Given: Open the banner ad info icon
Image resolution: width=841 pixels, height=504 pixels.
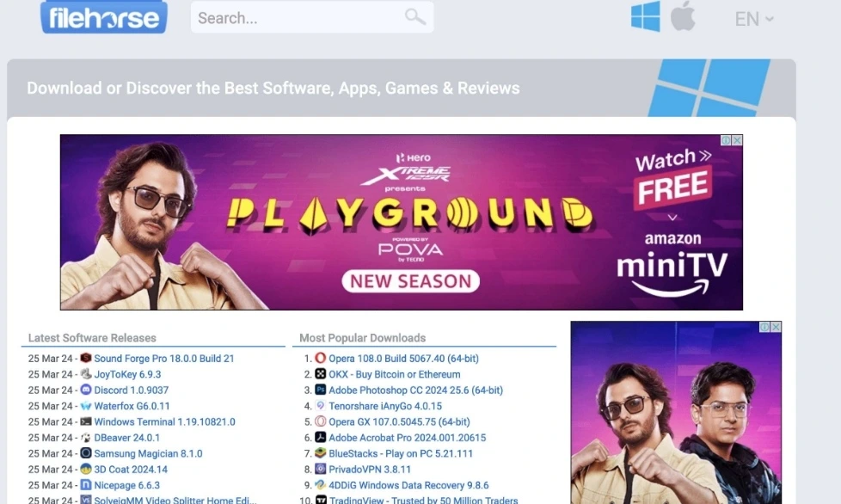Looking at the screenshot, I should pos(726,140).
